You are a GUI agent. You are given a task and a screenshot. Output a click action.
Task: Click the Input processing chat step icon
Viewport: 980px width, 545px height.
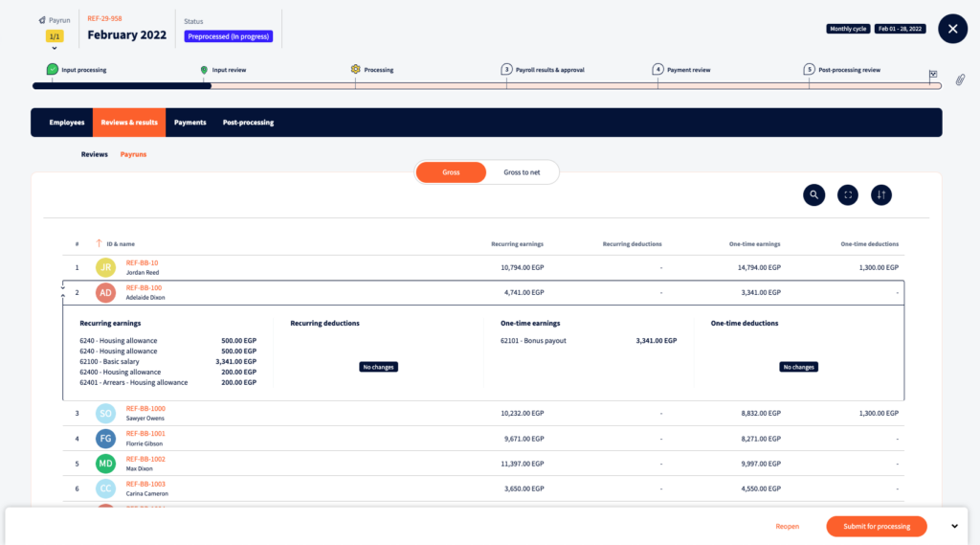point(53,70)
